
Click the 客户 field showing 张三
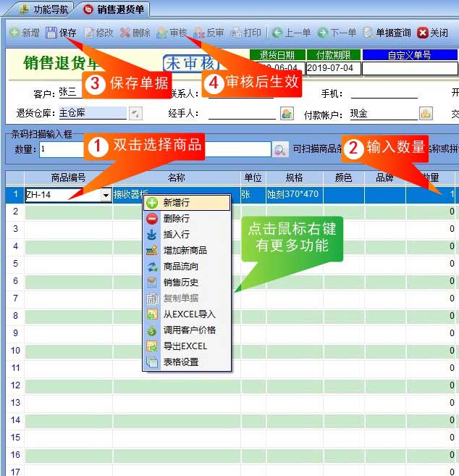[70, 92]
